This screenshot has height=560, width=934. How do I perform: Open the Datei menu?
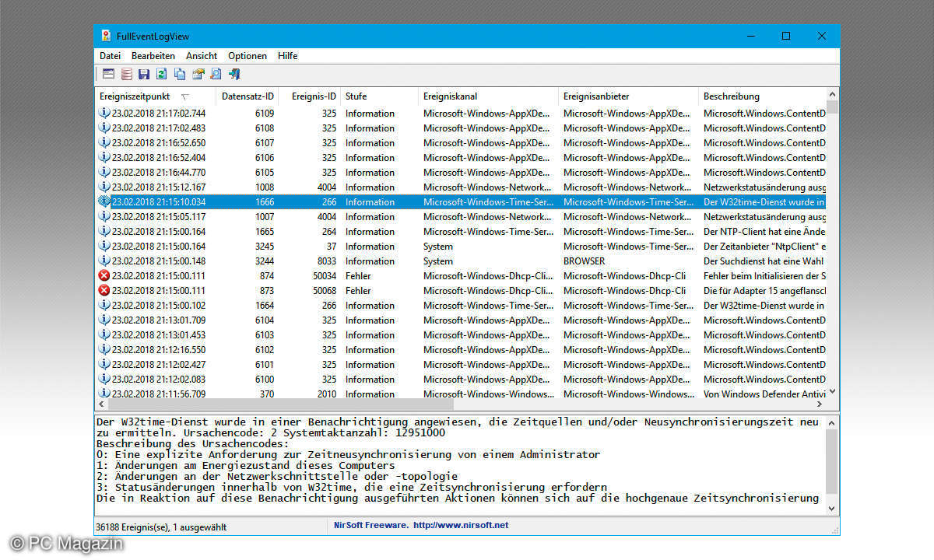point(110,56)
